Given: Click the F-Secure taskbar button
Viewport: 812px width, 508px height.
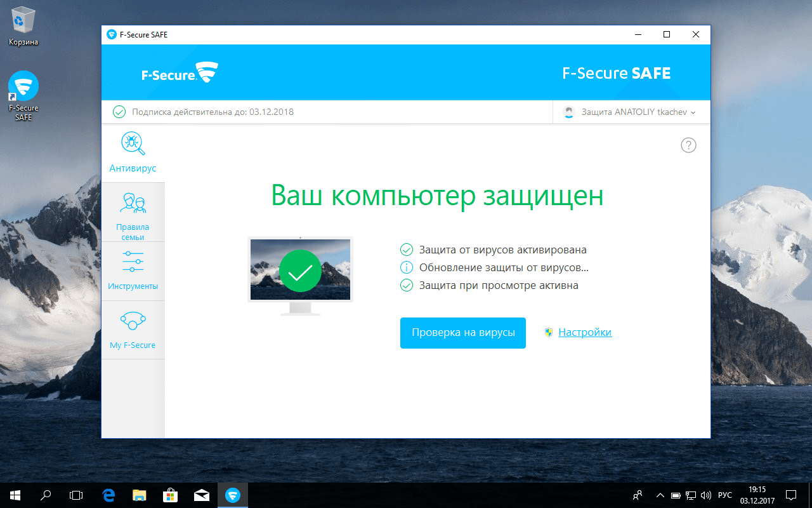Looking at the screenshot, I should pyautogui.click(x=233, y=495).
